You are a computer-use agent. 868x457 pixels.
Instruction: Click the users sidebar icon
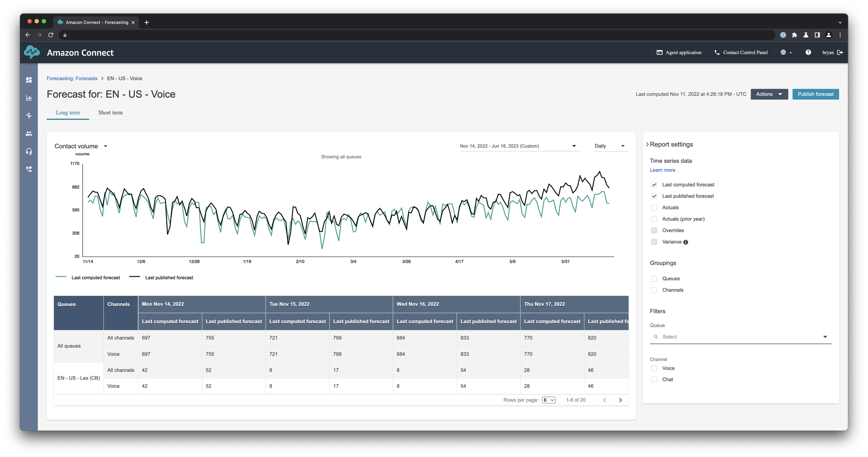coord(29,133)
